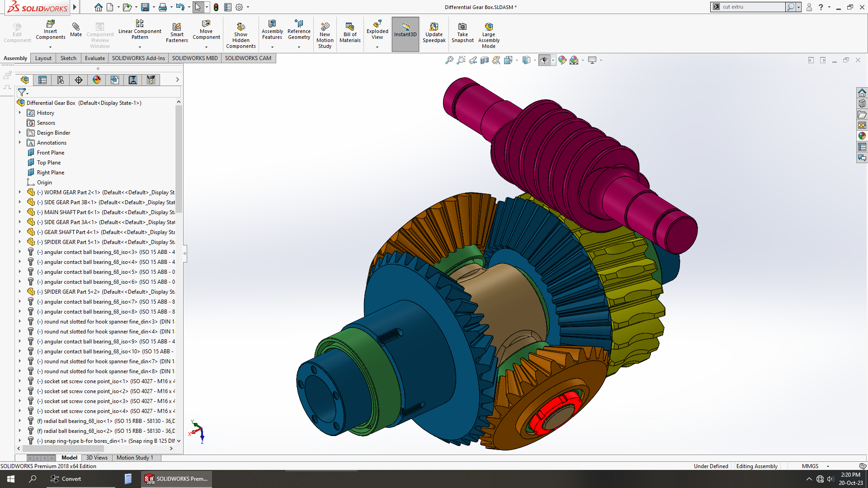
Task: Select the Move Component tool
Action: tap(206, 30)
